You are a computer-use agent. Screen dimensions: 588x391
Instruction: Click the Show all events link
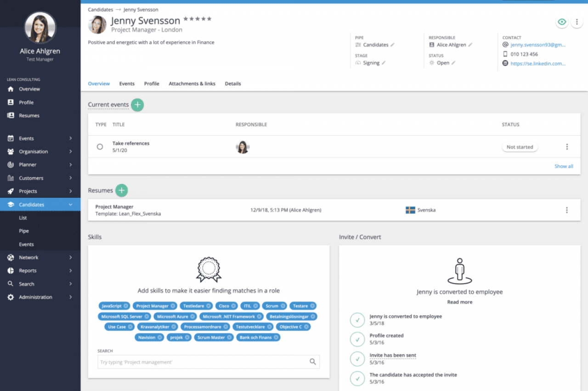click(x=563, y=166)
